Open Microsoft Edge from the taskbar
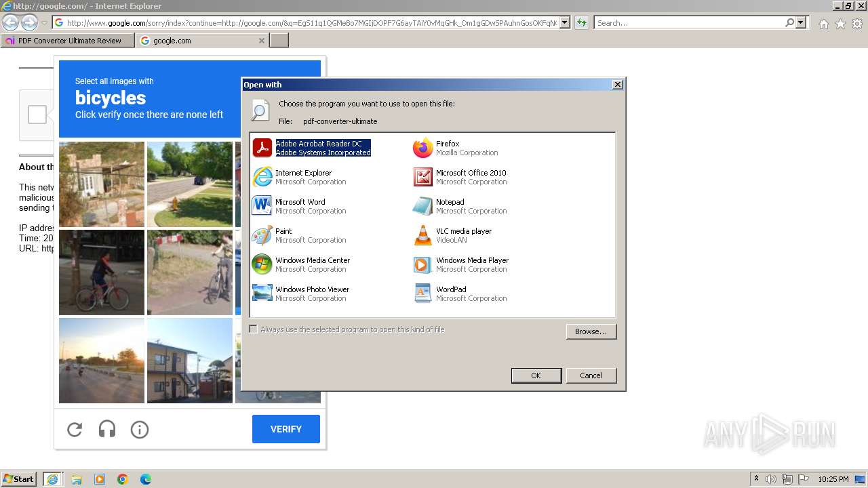868x488 pixels. pos(146,479)
